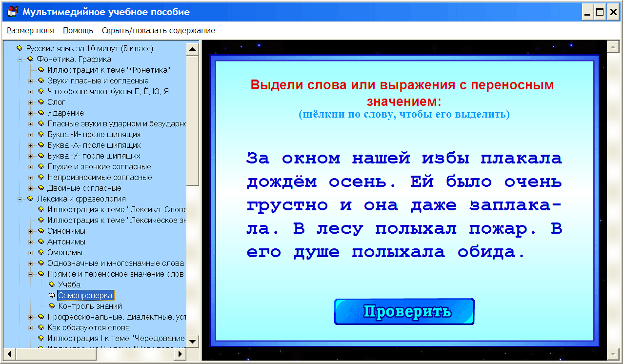The image size is (623, 364).
Task: Open the "Размер поля" menu
Action: [x=30, y=30]
